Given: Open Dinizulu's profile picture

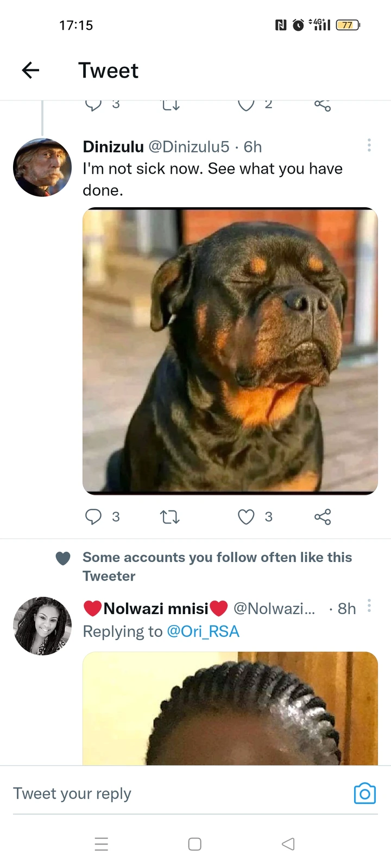Looking at the screenshot, I should tap(42, 167).
